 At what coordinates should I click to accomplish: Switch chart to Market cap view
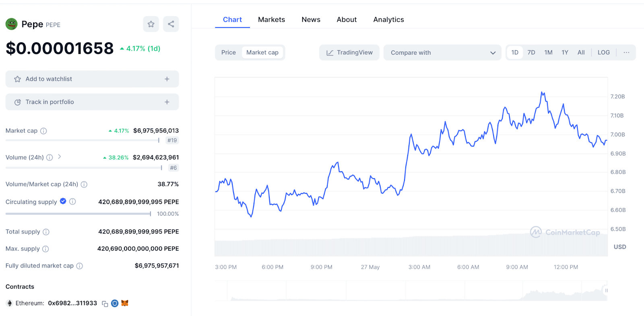click(262, 52)
